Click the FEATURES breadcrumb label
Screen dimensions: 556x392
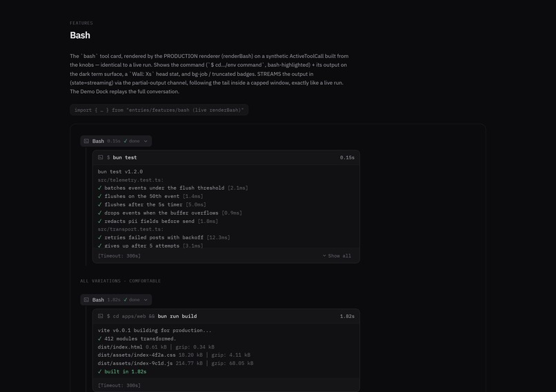[81, 23]
